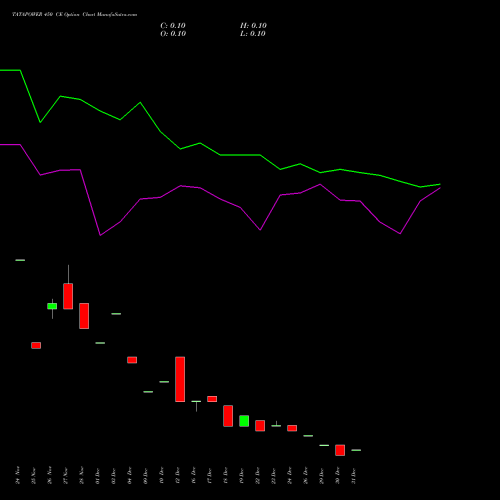Click the 01 Dec date label
This screenshot has width=500, height=500.
(x=98, y=475)
